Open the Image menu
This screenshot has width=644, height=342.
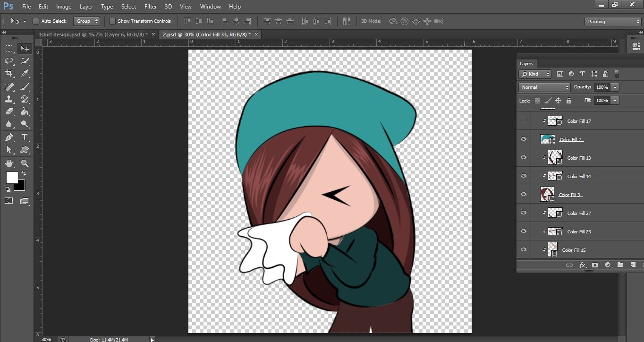click(64, 7)
